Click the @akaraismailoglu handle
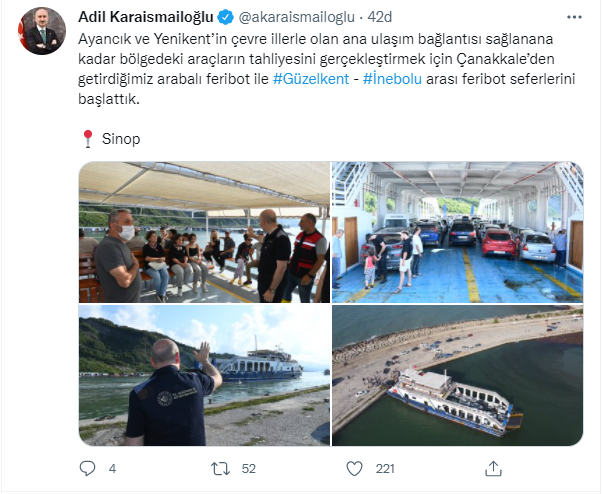Screen dimensions: 602x494 coord(297,17)
